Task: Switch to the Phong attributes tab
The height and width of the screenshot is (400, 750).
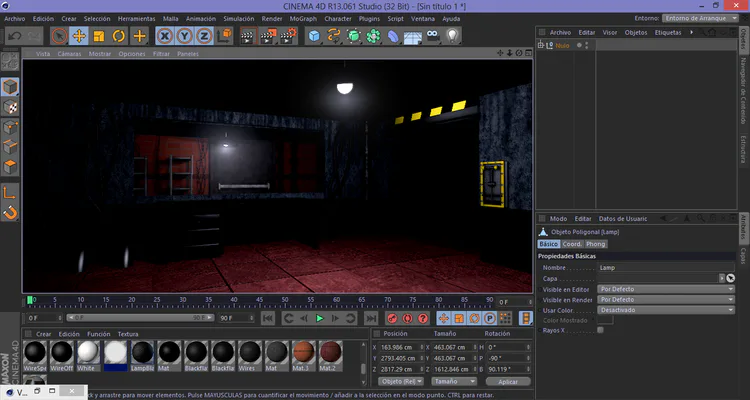Action: click(596, 244)
